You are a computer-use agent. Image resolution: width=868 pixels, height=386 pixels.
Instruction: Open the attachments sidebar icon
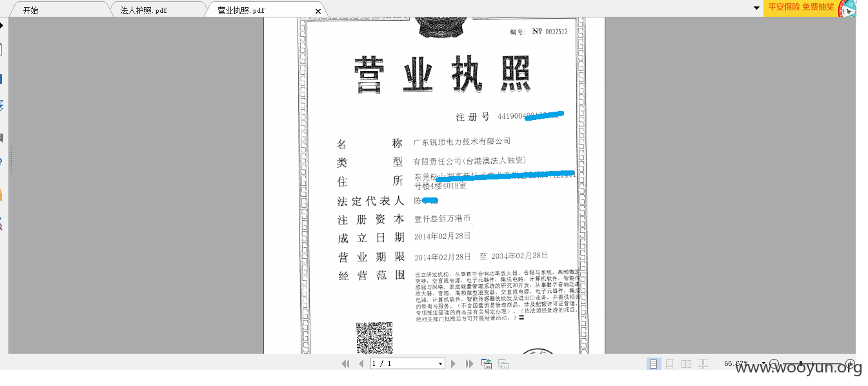(2, 161)
